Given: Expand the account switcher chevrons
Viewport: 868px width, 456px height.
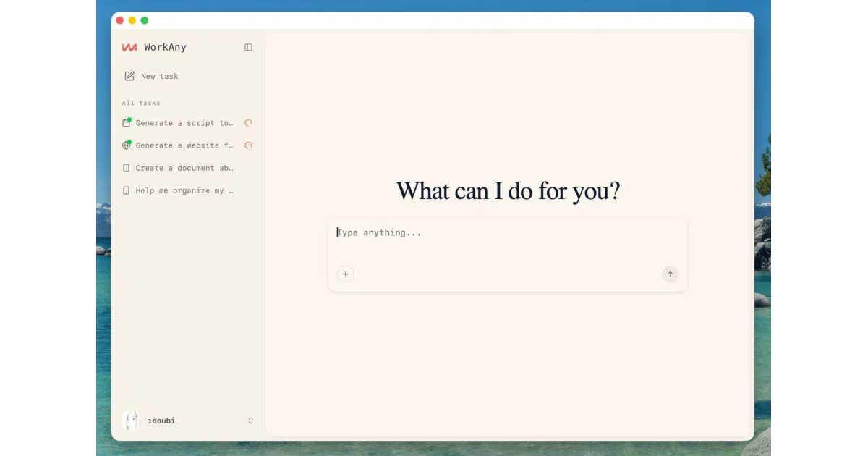Looking at the screenshot, I should click(x=250, y=421).
